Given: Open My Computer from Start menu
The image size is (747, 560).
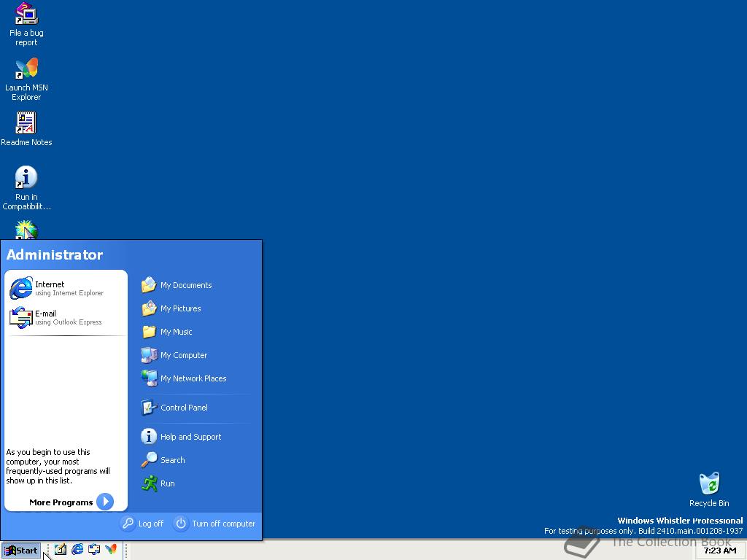Looking at the screenshot, I should 174,355.
